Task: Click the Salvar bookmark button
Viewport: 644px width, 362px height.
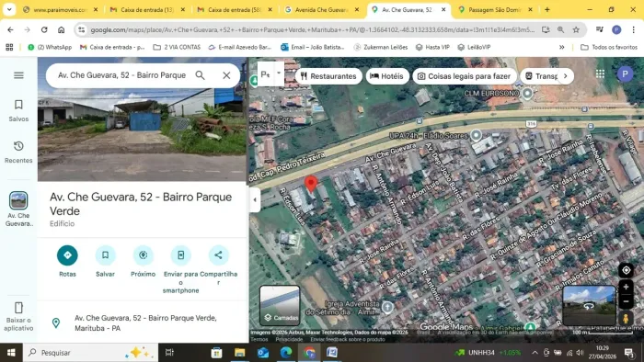Action: [x=105, y=255]
